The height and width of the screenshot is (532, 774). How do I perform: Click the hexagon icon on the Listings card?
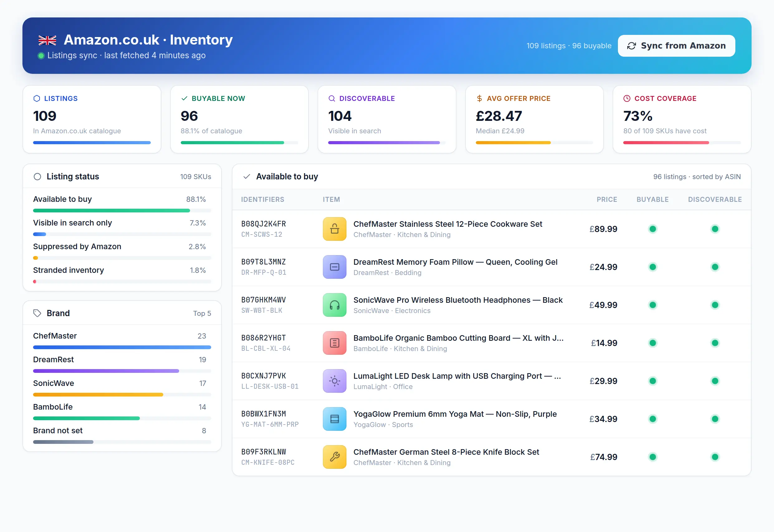click(x=37, y=99)
